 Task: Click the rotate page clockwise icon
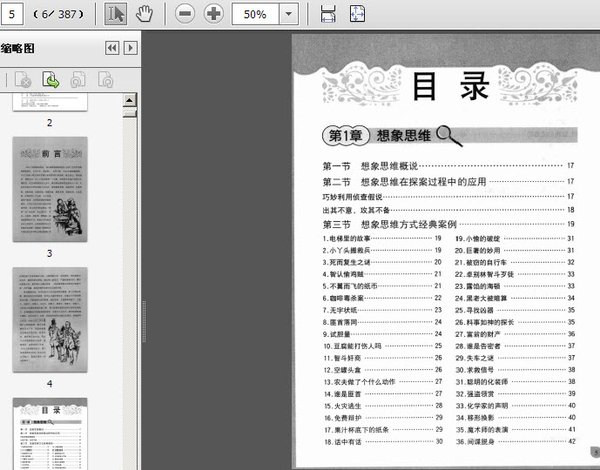pos(106,80)
